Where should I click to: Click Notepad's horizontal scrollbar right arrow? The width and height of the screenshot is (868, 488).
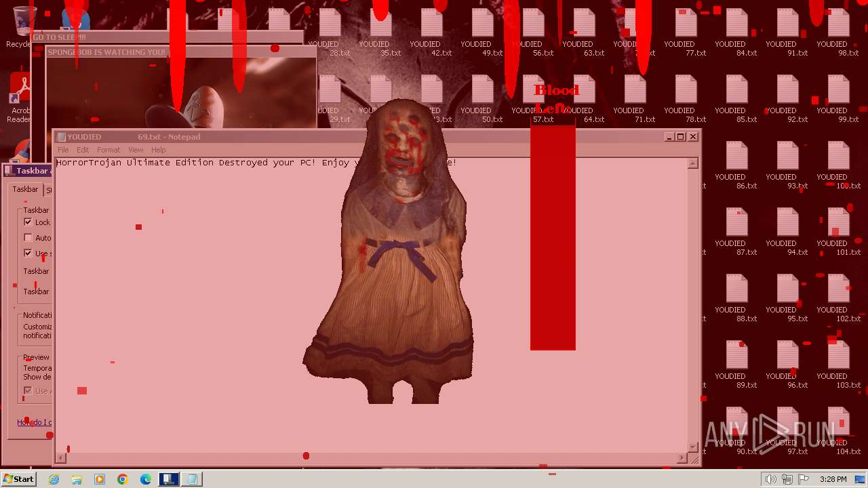coord(682,458)
